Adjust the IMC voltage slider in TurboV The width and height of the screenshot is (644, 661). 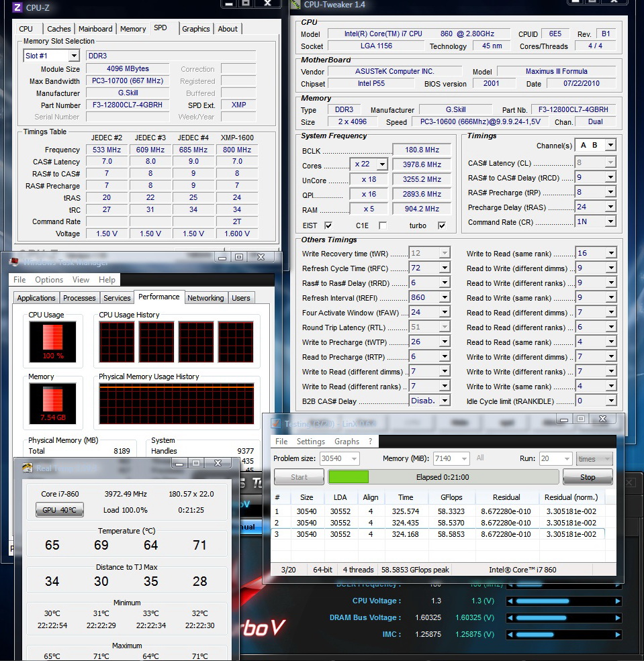[563, 634]
